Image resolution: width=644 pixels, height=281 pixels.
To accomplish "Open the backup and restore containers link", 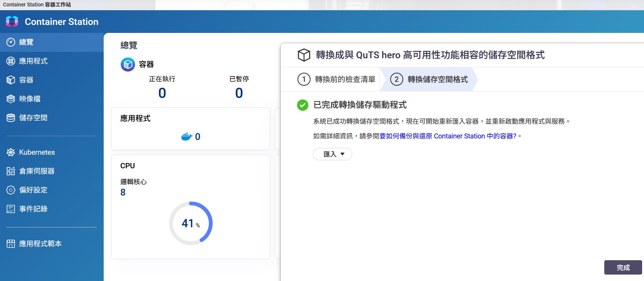I will [448, 136].
